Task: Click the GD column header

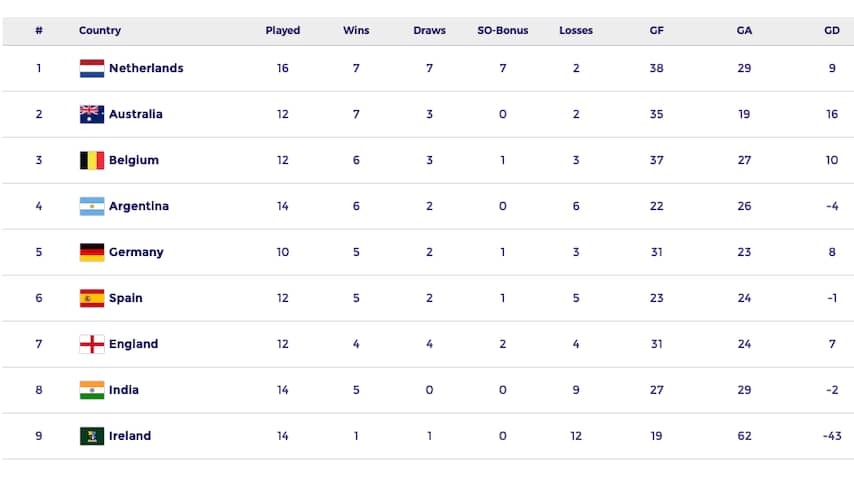Action: 832,31
